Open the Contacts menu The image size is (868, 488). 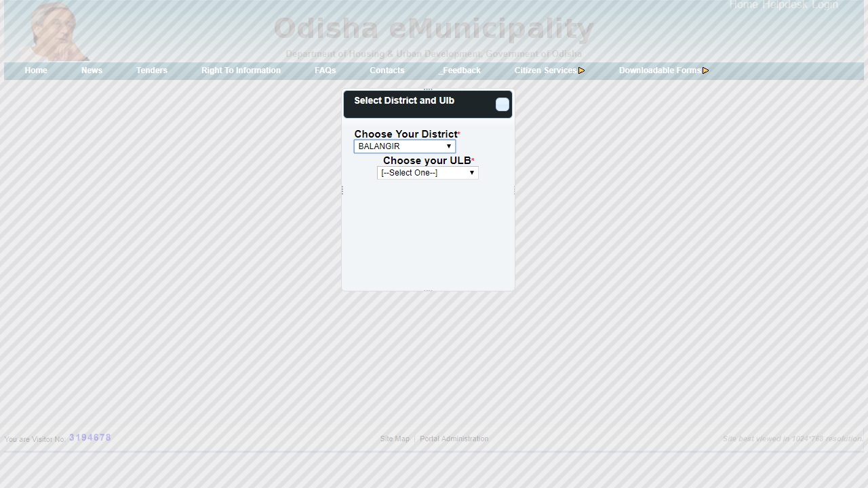pos(387,70)
